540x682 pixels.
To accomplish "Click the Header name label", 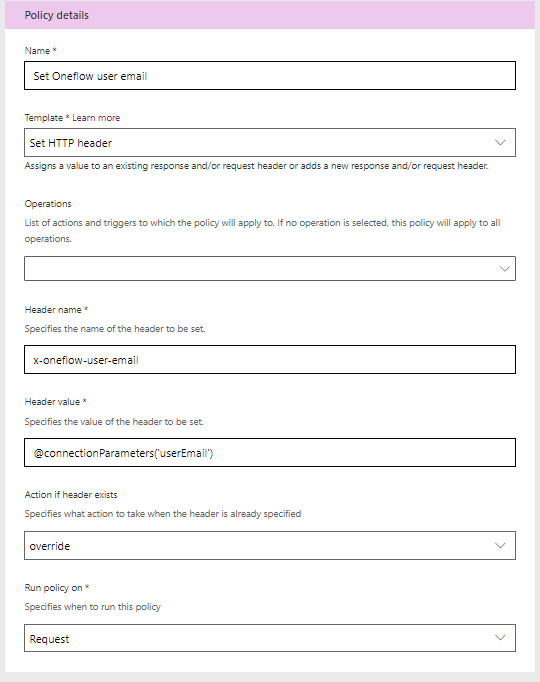I will (x=53, y=310).
